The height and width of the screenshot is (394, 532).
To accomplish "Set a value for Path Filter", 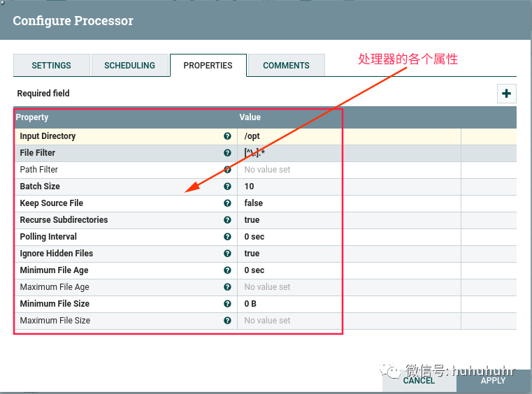I will click(349, 170).
